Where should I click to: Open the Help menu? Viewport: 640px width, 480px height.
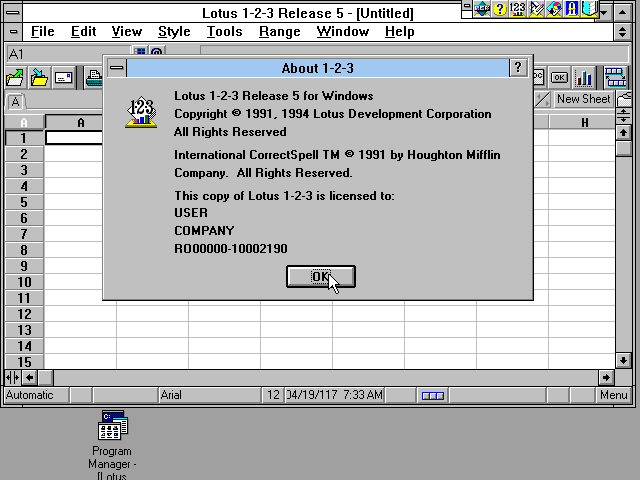click(399, 31)
